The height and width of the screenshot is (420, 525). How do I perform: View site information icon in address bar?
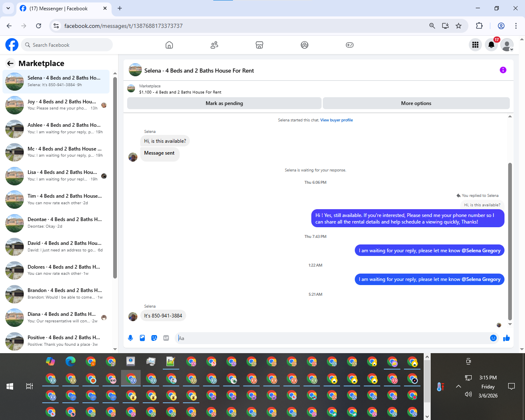click(57, 26)
